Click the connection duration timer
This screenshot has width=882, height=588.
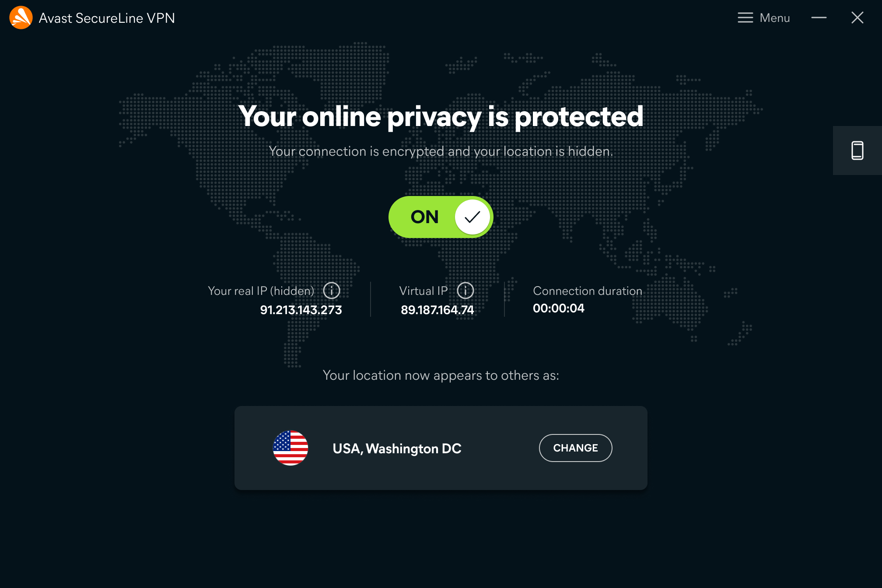tap(558, 308)
